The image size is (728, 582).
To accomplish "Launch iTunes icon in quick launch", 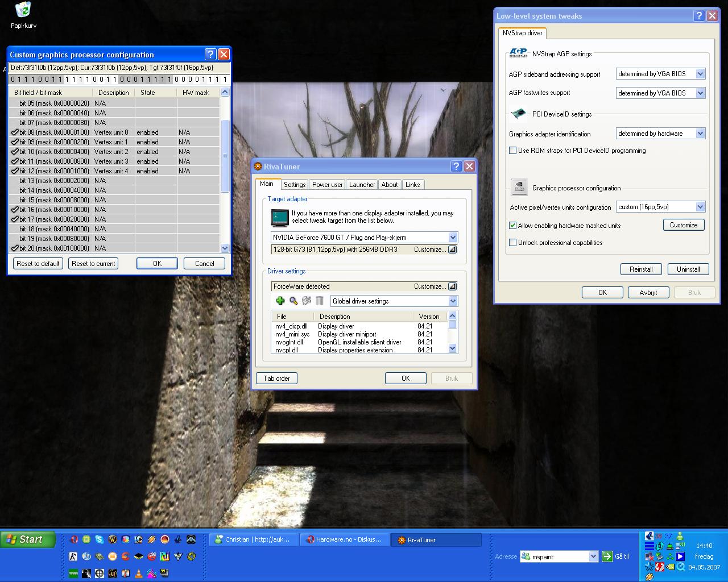I will 86,556.
